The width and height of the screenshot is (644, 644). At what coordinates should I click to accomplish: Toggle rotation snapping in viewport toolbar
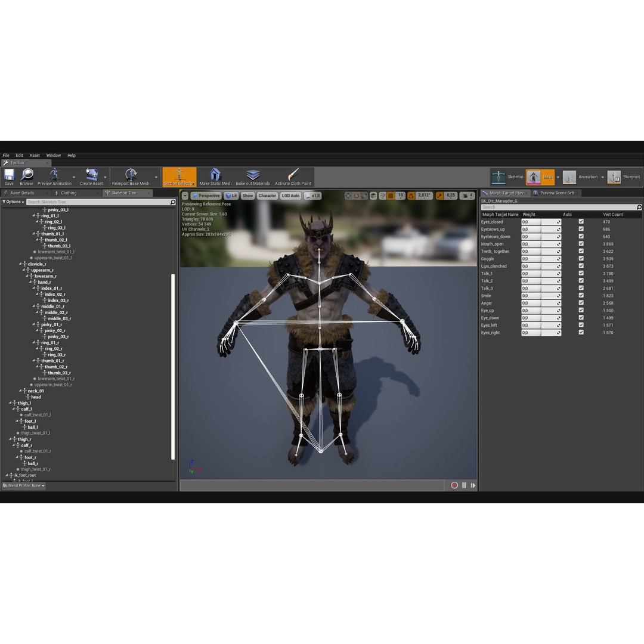(x=411, y=196)
